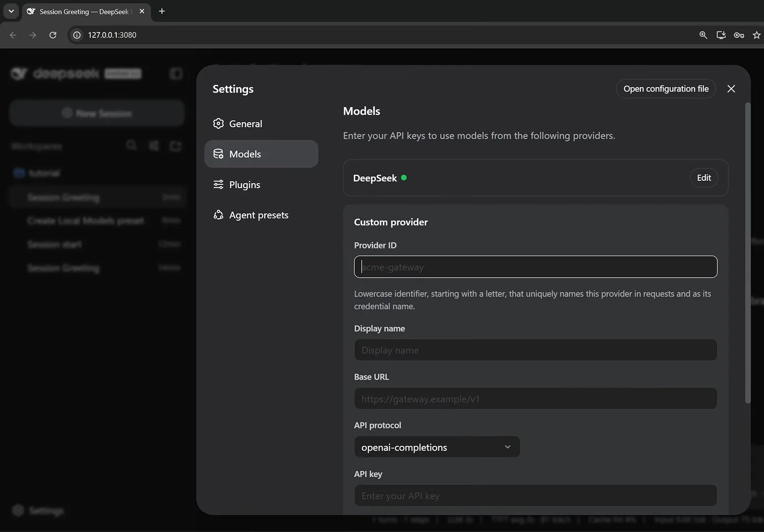Bookmark this page with star icon
764x532 pixels.
(x=757, y=35)
